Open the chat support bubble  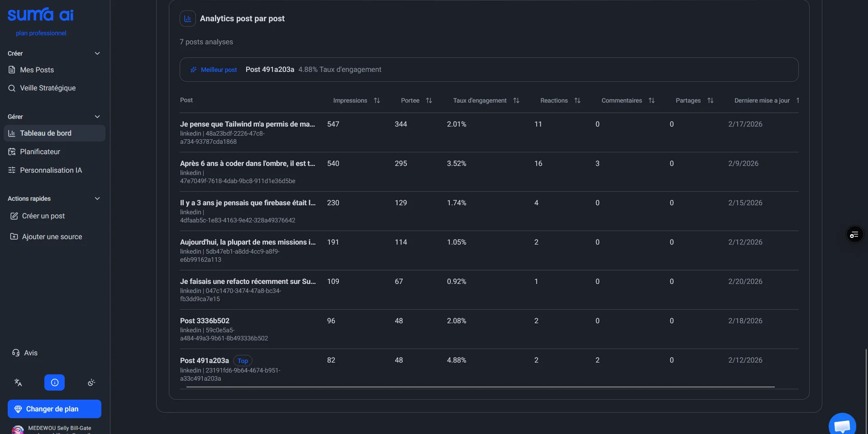tap(842, 425)
